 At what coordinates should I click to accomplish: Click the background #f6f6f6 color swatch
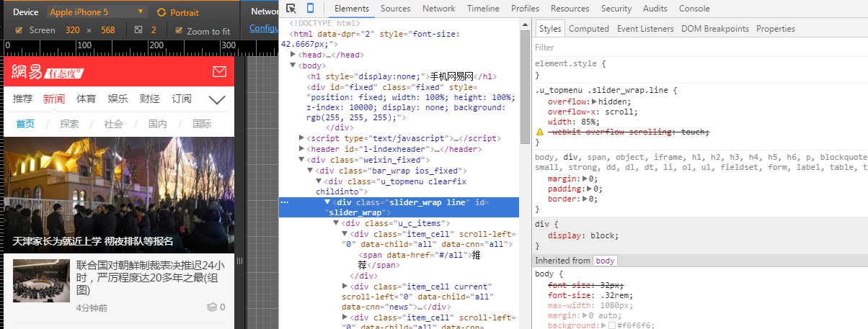coord(611,325)
